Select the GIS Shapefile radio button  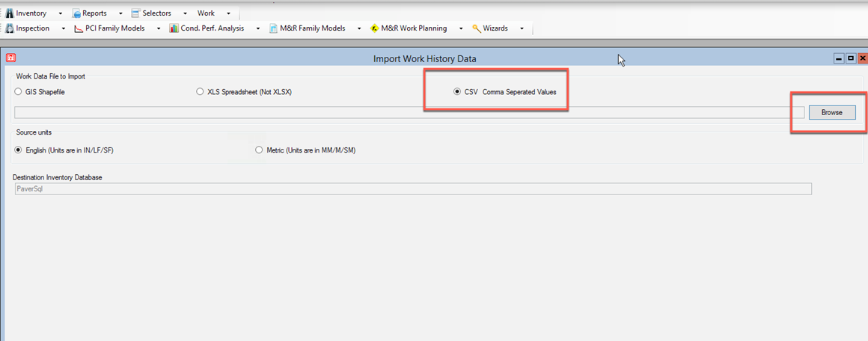[19, 92]
